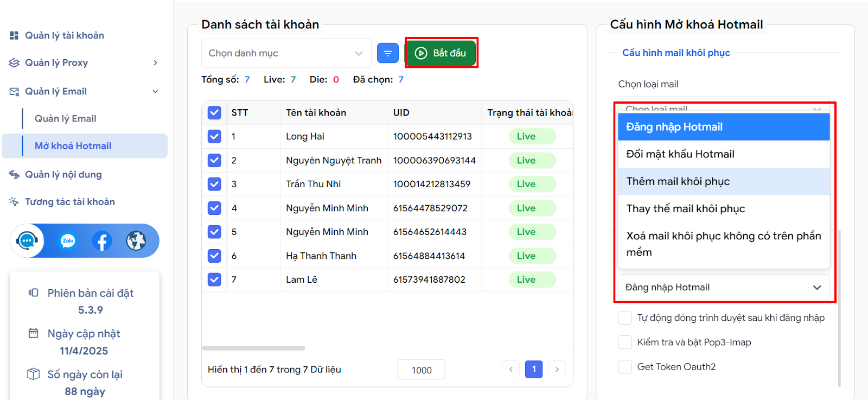Click the Quản lý Proxy layers icon

pyautogui.click(x=14, y=63)
